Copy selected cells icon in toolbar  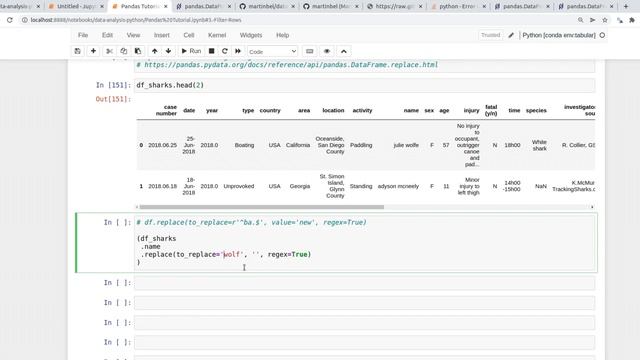[123, 51]
